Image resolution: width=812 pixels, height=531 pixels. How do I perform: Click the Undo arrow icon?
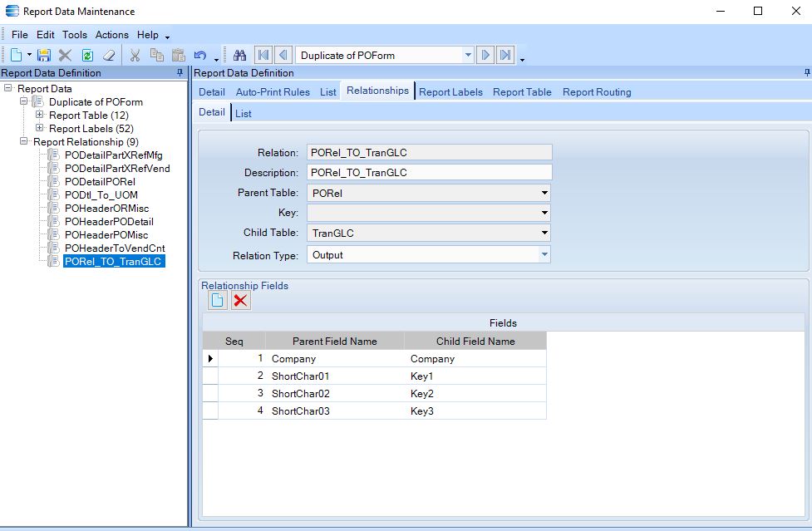coord(200,55)
